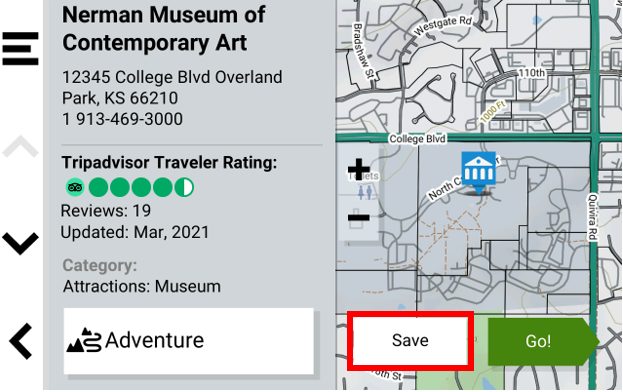Select the Attractions: Museum category text
623x392 pixels.
(x=141, y=286)
